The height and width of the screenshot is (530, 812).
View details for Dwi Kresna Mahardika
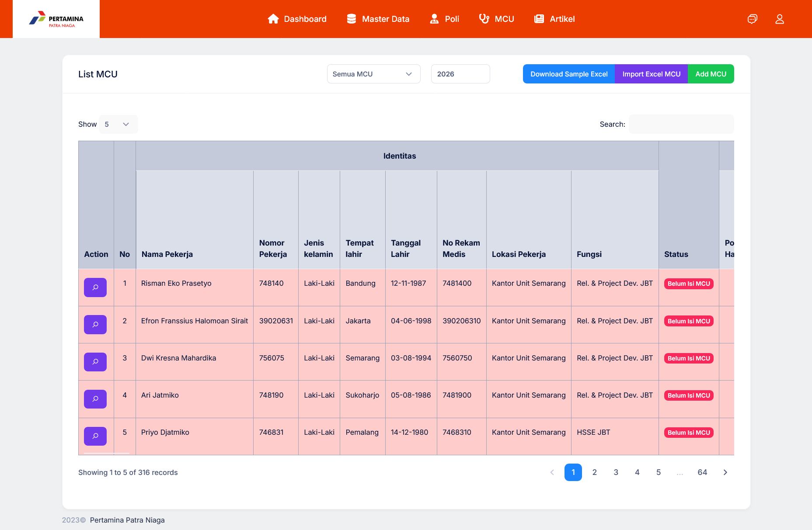(95, 362)
